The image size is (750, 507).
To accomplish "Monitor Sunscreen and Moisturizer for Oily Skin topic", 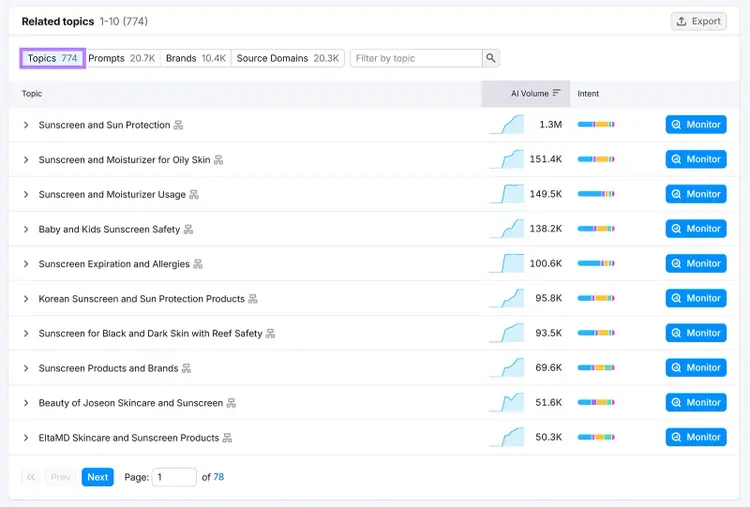I will pyautogui.click(x=696, y=159).
